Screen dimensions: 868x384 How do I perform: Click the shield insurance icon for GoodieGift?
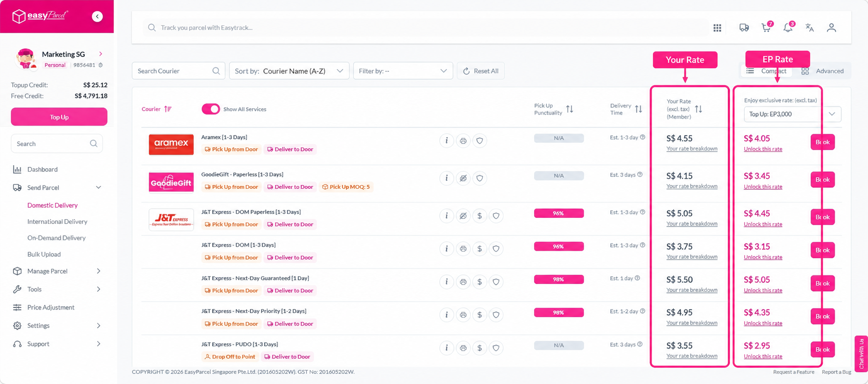[480, 178]
